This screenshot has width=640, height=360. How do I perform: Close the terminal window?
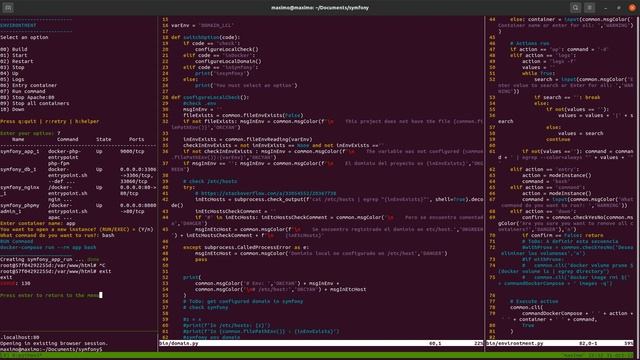pyautogui.click(x=632, y=7)
